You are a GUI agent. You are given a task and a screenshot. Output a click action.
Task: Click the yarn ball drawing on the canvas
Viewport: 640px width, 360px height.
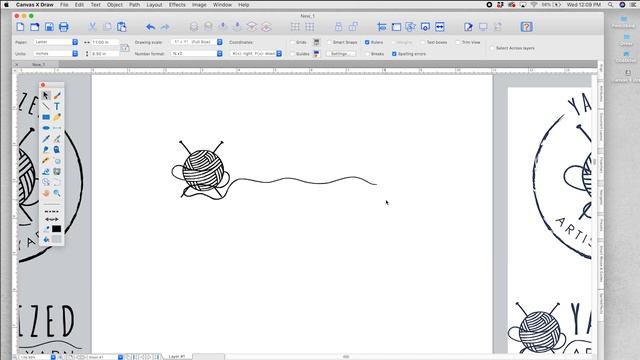pos(203,171)
